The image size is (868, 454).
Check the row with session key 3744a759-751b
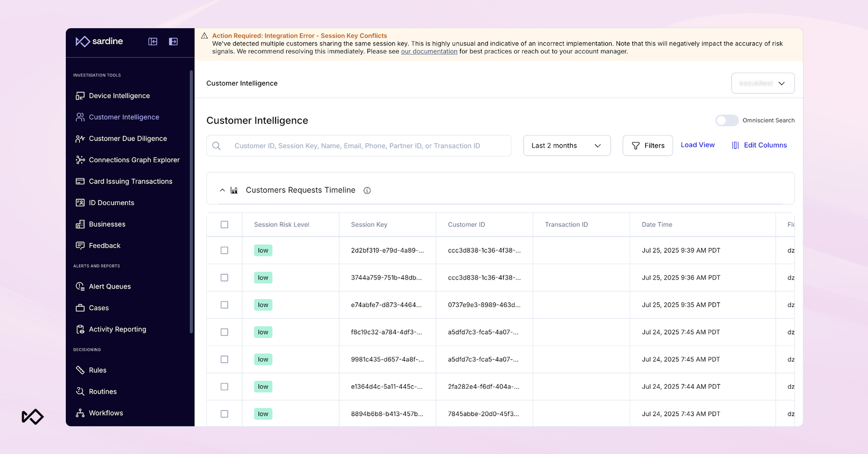coord(224,278)
